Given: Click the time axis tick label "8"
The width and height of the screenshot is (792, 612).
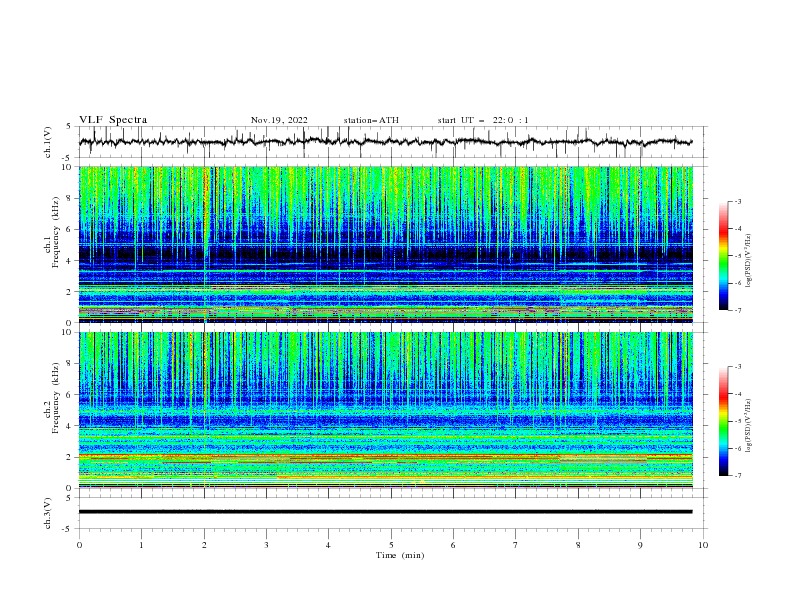Looking at the screenshot, I should pyautogui.click(x=578, y=545).
